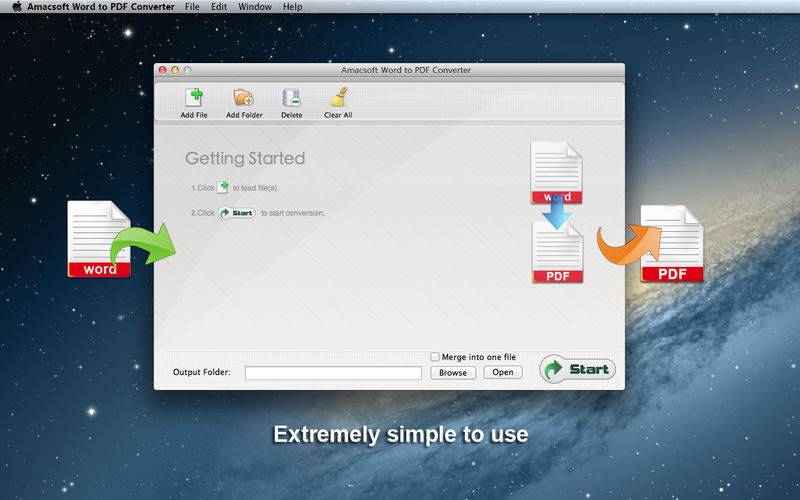Click the Output Folder text field
800x500 pixels.
[x=333, y=373]
